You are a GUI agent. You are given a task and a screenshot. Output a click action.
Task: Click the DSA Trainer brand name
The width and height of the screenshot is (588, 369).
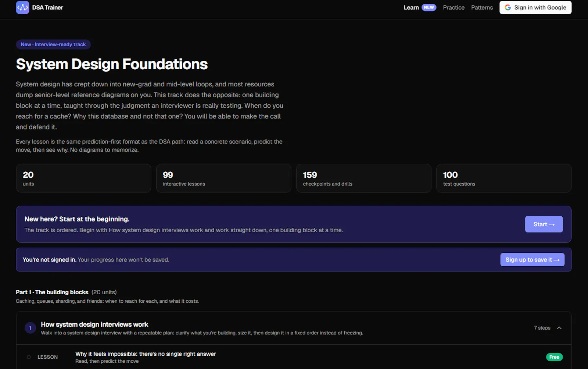[47, 7]
